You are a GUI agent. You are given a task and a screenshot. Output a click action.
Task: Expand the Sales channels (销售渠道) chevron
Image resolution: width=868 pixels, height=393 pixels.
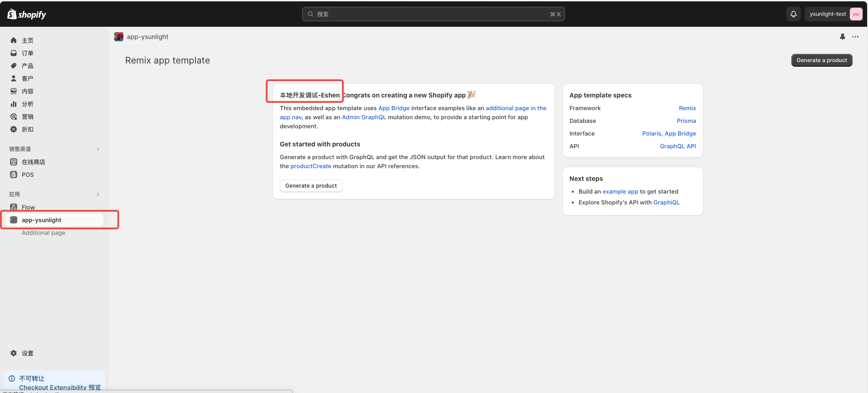[98, 149]
